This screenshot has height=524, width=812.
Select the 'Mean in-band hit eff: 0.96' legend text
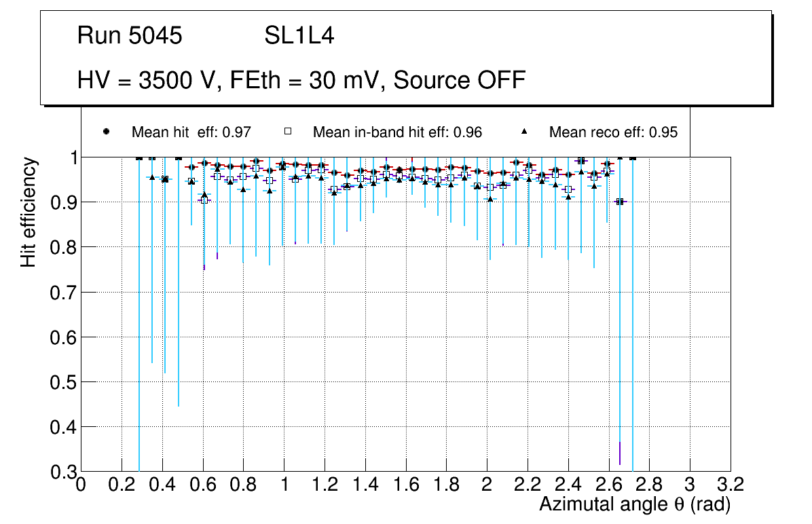point(397,132)
